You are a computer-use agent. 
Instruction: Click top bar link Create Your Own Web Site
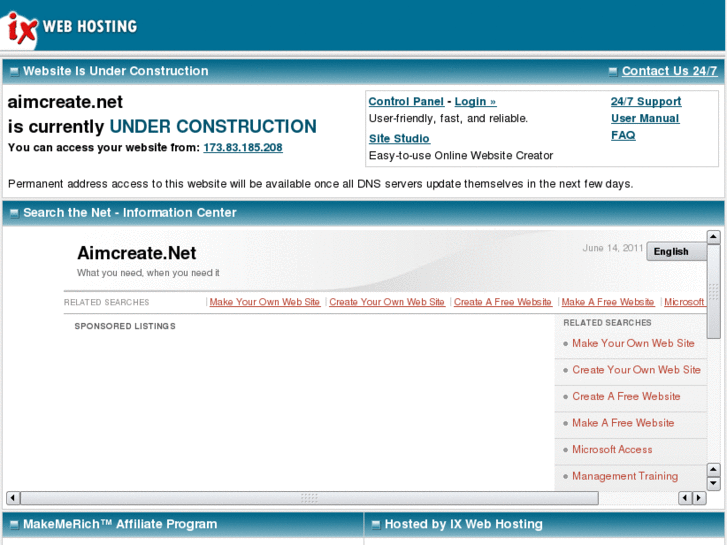point(387,302)
